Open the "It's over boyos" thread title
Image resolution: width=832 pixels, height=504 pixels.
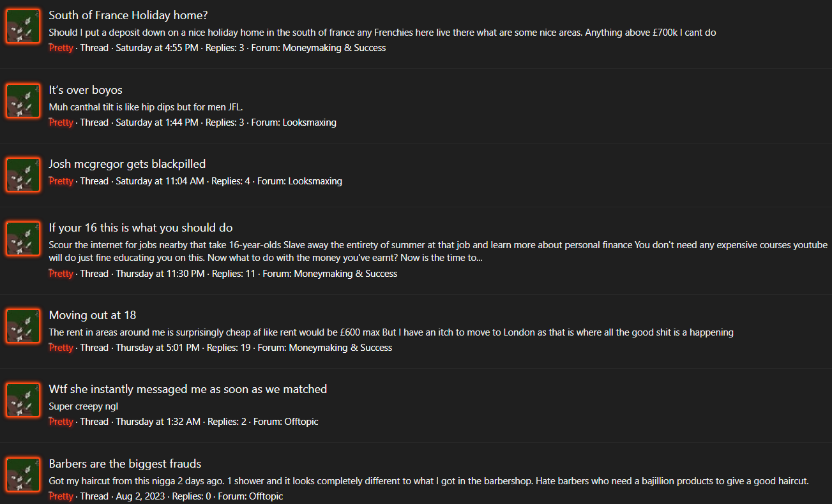point(86,90)
